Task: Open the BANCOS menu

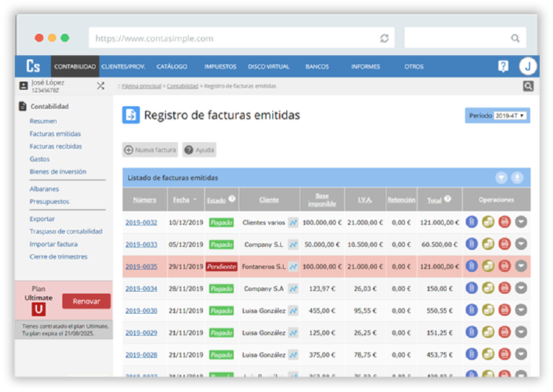Action: [x=317, y=66]
